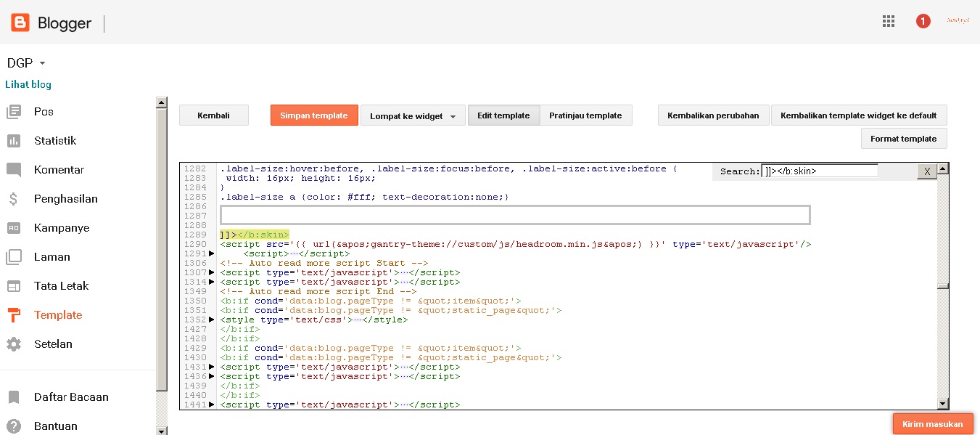Open Bantuan in the sidebar

click(x=55, y=426)
